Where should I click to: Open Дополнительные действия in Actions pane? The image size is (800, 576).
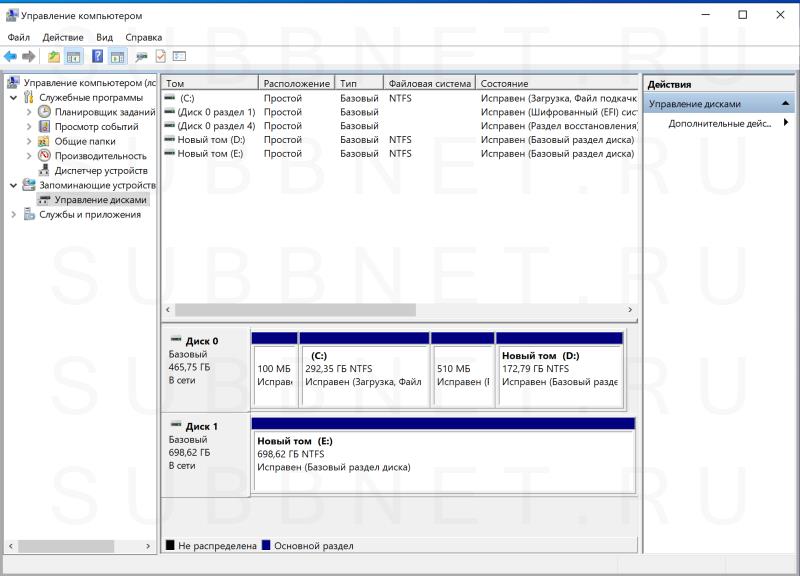(x=720, y=124)
